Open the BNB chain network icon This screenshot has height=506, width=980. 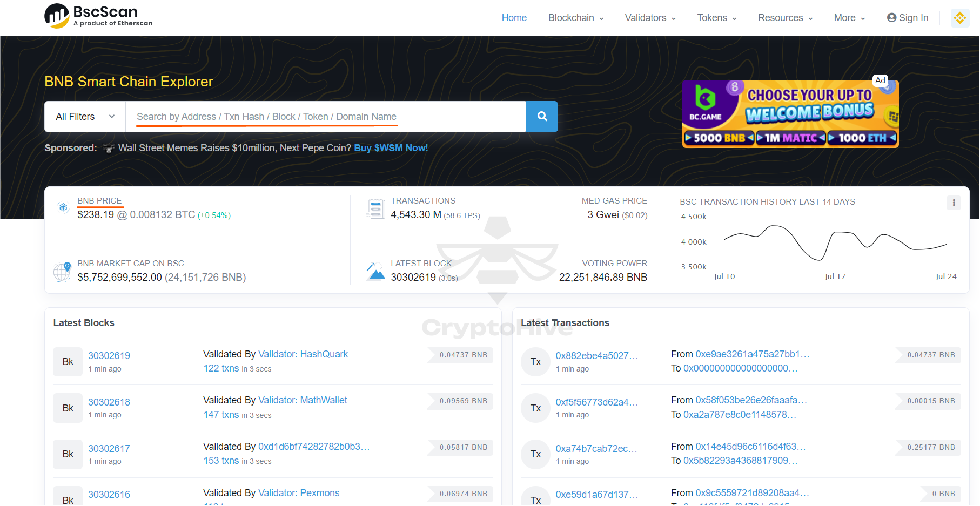coord(959,18)
